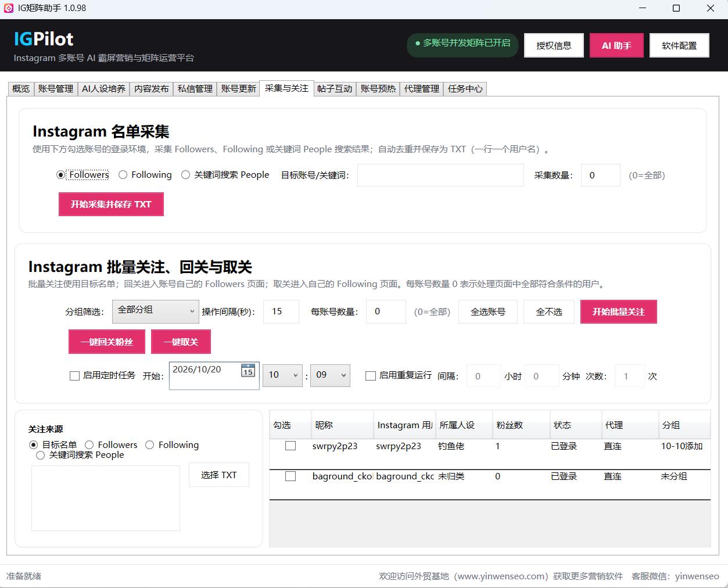
Task: Switch to the 任务中心 tab
Action: (465, 89)
